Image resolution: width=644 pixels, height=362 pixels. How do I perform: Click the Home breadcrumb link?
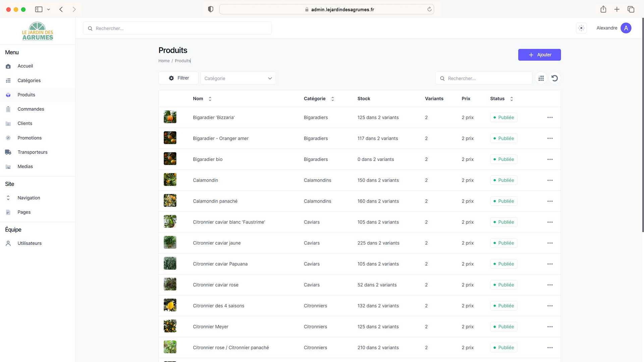point(164,61)
